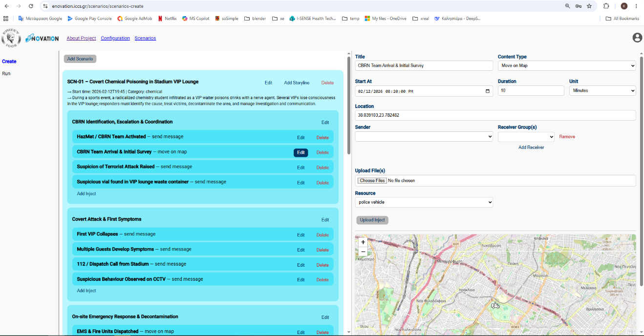
Task: Delete the Suspicious Behaviour Observed on CCTV inject
Action: coord(322,280)
